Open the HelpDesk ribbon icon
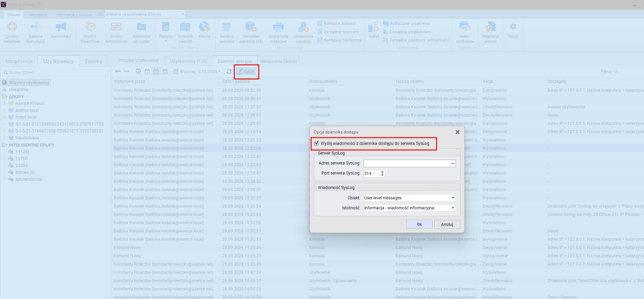 12,32
